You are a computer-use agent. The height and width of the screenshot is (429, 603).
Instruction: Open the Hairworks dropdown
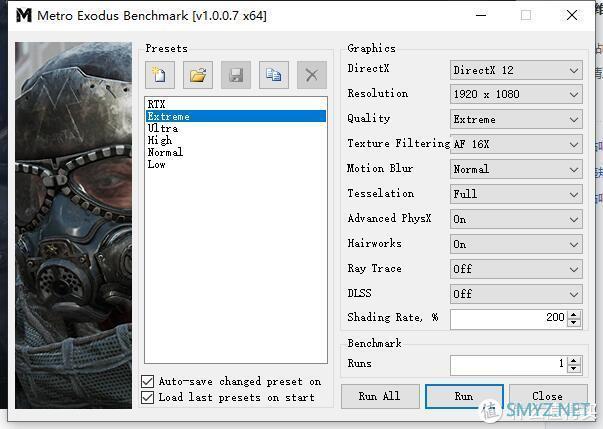coord(516,244)
